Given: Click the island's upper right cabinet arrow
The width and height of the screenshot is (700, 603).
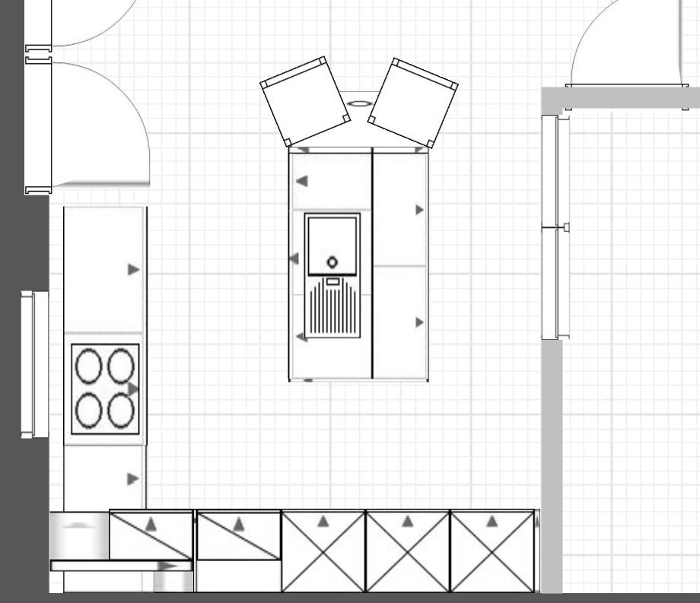Looking at the screenshot, I should (419, 210).
